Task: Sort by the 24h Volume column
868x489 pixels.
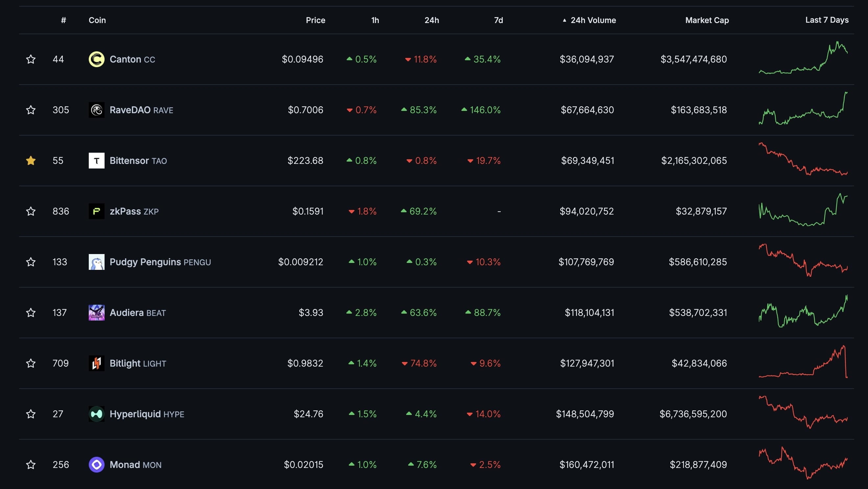Action: (593, 20)
